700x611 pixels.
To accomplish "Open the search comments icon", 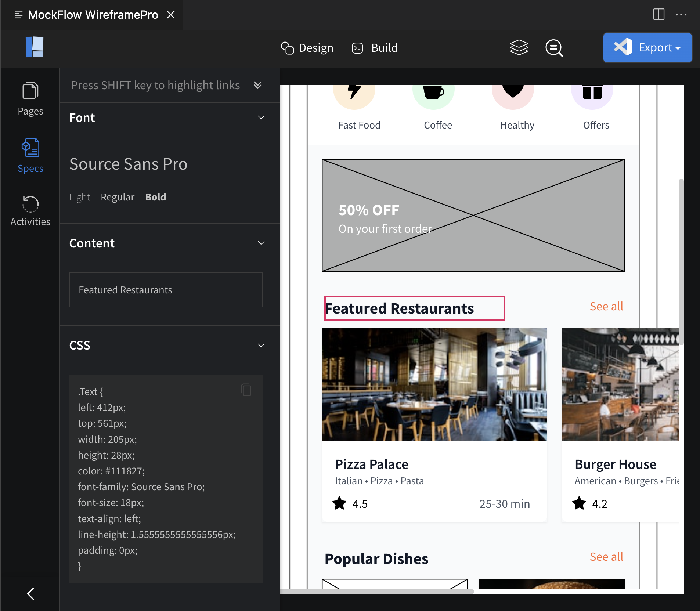I will click(x=554, y=48).
